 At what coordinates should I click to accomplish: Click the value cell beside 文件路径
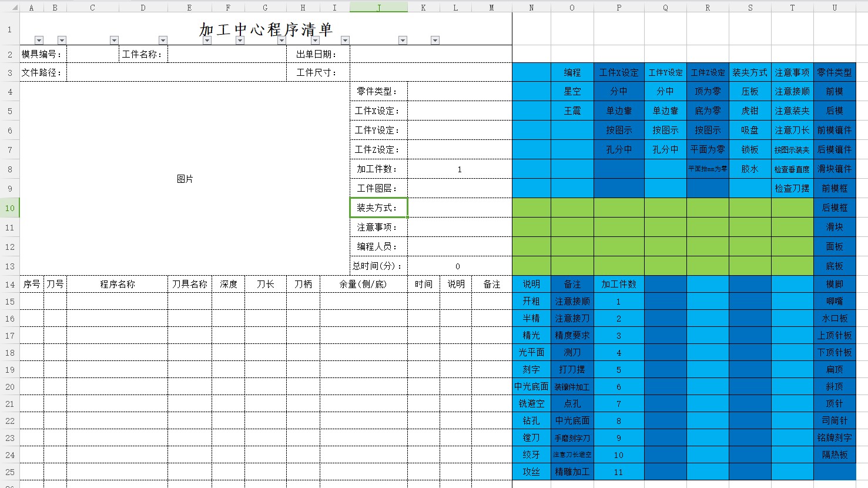click(176, 72)
